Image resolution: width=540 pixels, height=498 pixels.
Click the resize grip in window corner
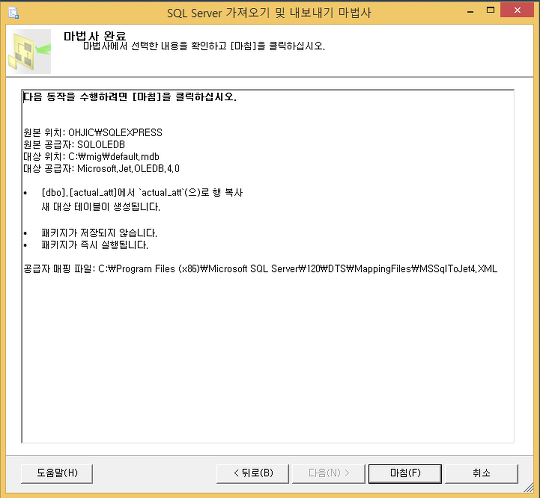(x=528, y=488)
